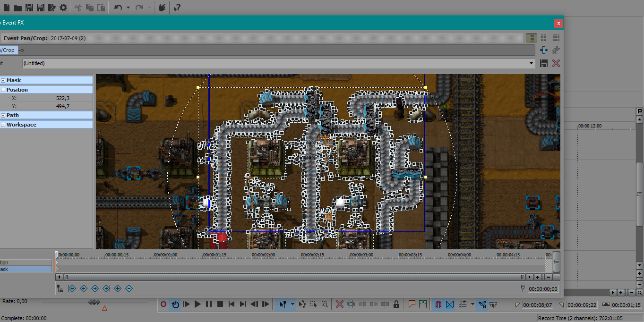Delete keyframe with the minus diamond button
644x322 pixels.
click(129, 288)
